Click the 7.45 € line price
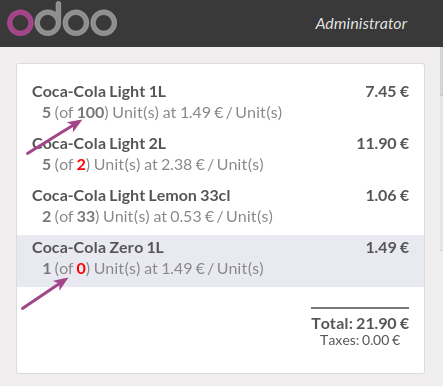Viewport: 443px width, 386px height. [x=387, y=92]
